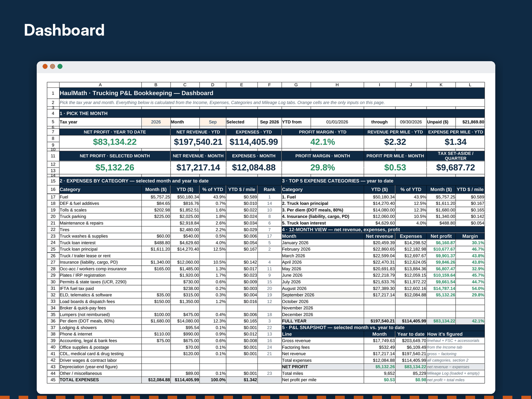Click the 1. Fuel top category entry
The image size is (532, 399).
pyautogui.click(x=323, y=197)
